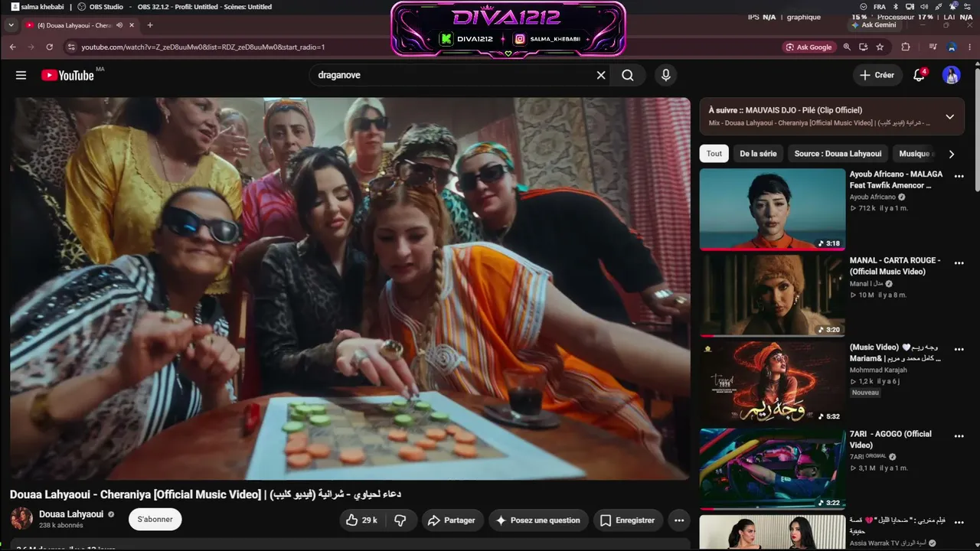Viewport: 980px width, 551px height.
Task: Share the video with Partager
Action: tap(452, 520)
